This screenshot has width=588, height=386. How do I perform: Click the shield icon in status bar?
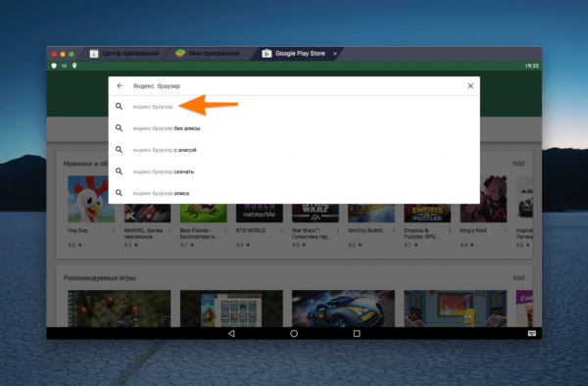[54, 66]
